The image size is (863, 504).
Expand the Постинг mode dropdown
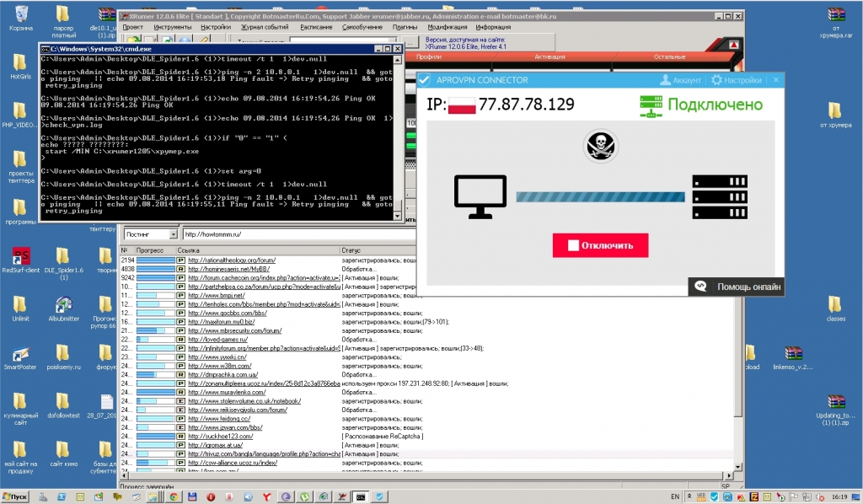[173, 234]
